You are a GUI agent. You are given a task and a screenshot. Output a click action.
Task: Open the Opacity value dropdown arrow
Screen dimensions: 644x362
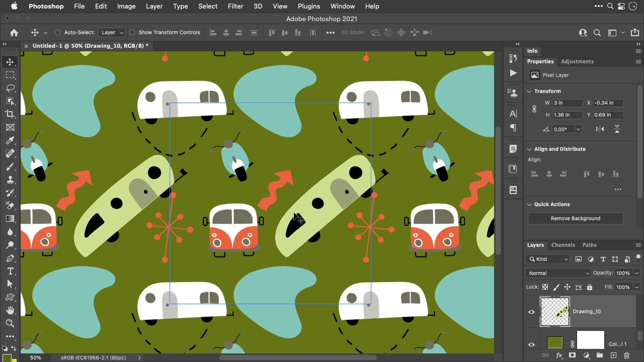click(x=636, y=273)
